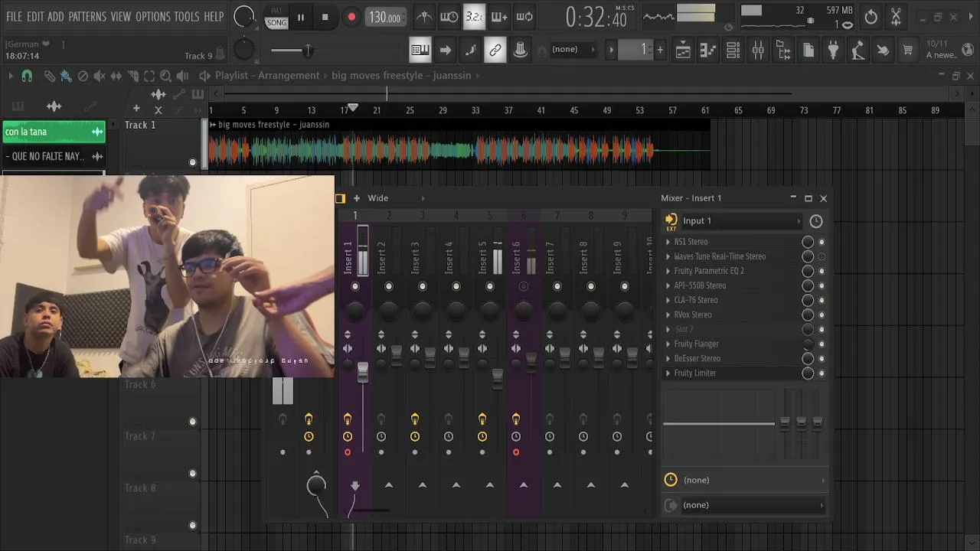The height and width of the screenshot is (551, 980).
Task: Select the playlist draw pencil tool
Action: pos(50,76)
